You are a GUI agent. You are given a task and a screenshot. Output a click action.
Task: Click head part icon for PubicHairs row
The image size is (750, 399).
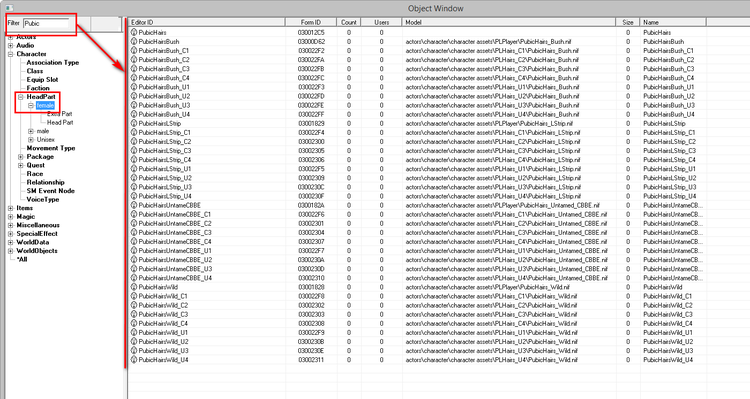[134, 33]
